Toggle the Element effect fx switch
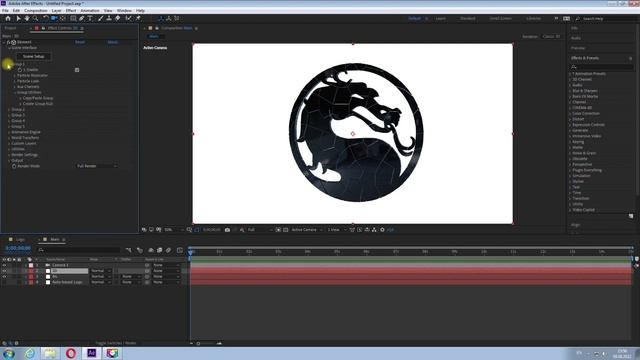Screen dimensions: 640x360 [8, 42]
